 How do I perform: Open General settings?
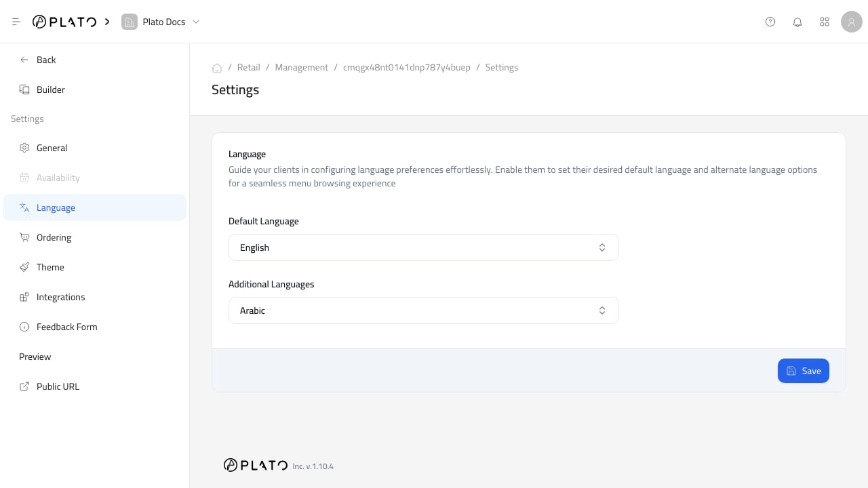[95, 148]
